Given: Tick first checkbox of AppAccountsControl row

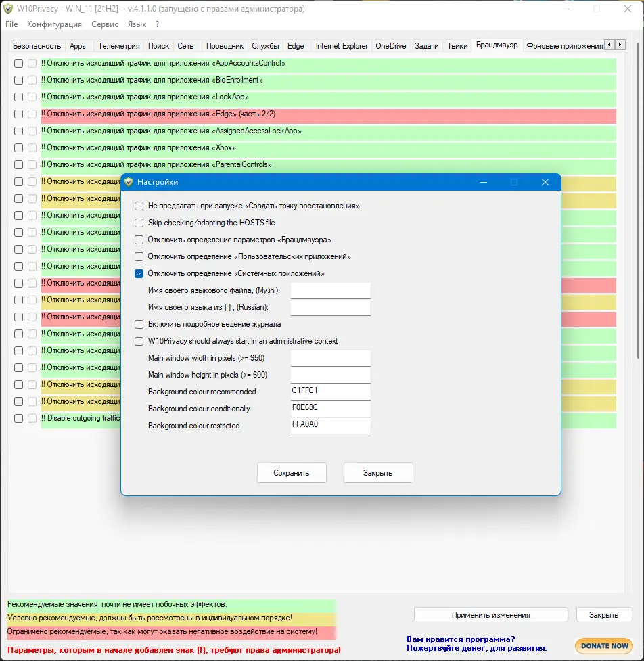Looking at the screenshot, I should pyautogui.click(x=18, y=63).
